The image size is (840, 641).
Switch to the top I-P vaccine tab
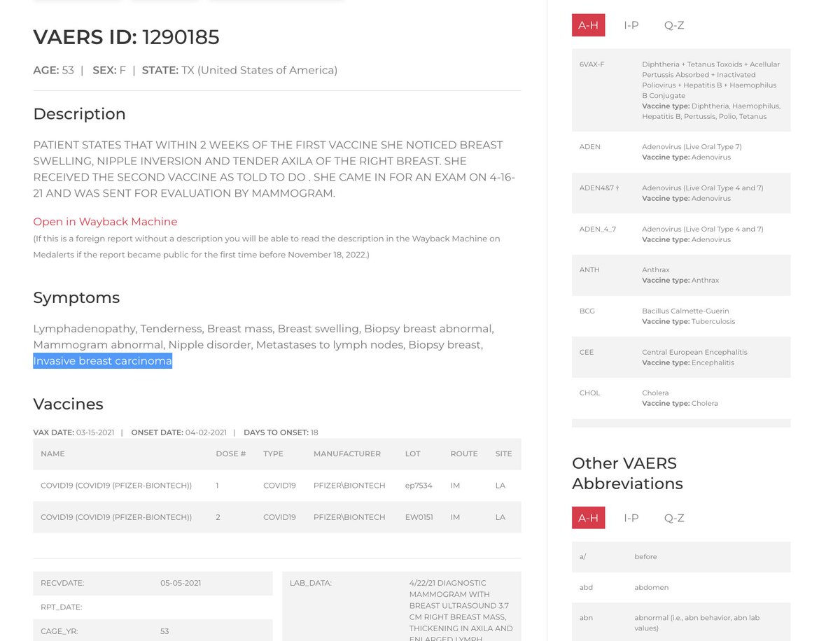[631, 25]
